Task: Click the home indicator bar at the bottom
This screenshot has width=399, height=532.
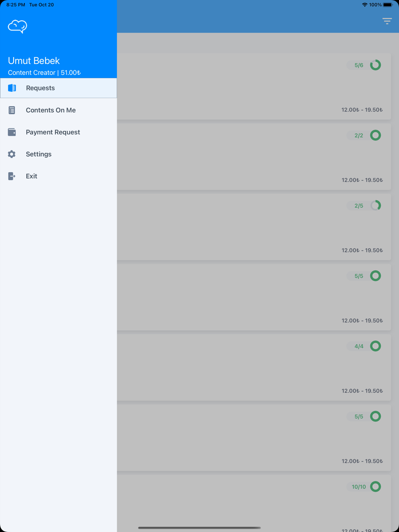Action: [199, 528]
